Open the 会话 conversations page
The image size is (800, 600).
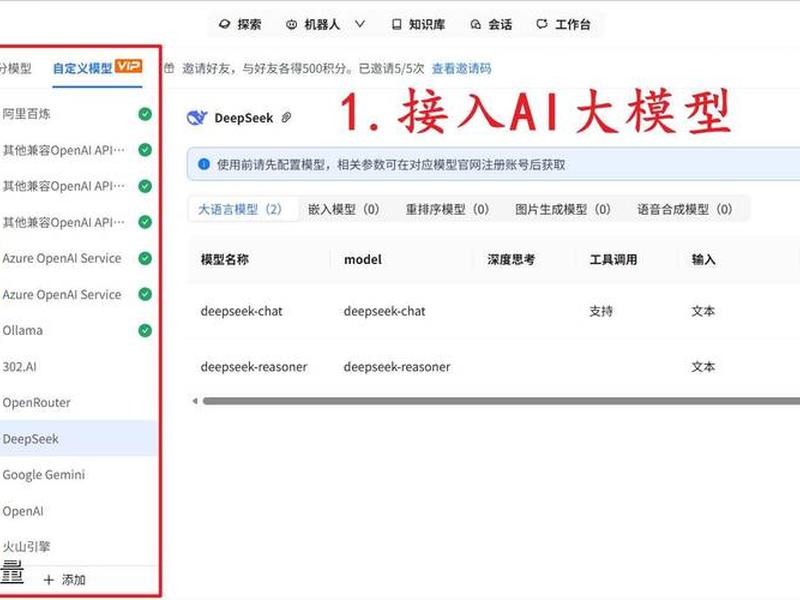tap(491, 24)
